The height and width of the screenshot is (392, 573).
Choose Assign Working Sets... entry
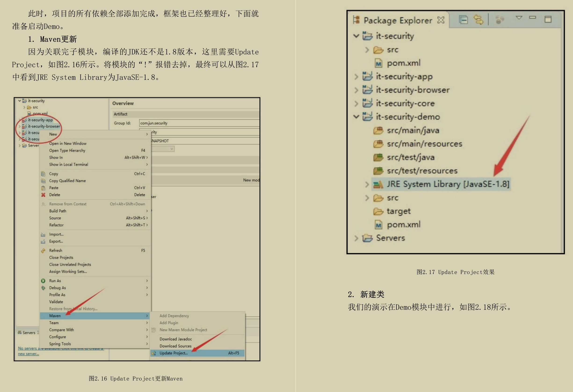[95, 272]
